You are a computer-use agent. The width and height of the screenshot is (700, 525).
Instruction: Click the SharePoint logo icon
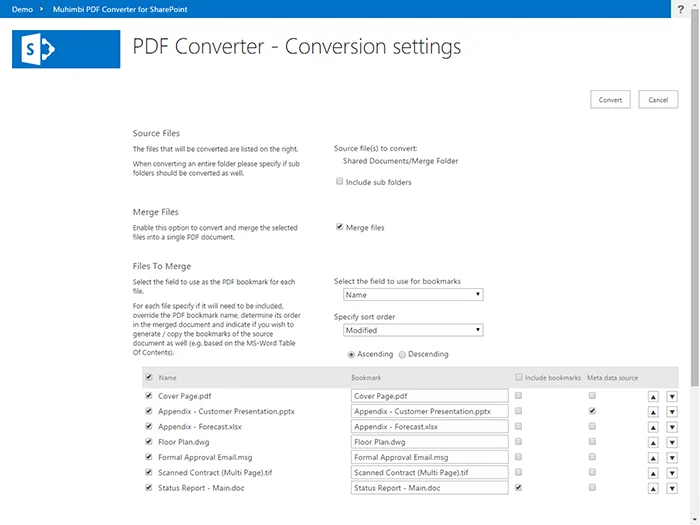coord(66,49)
